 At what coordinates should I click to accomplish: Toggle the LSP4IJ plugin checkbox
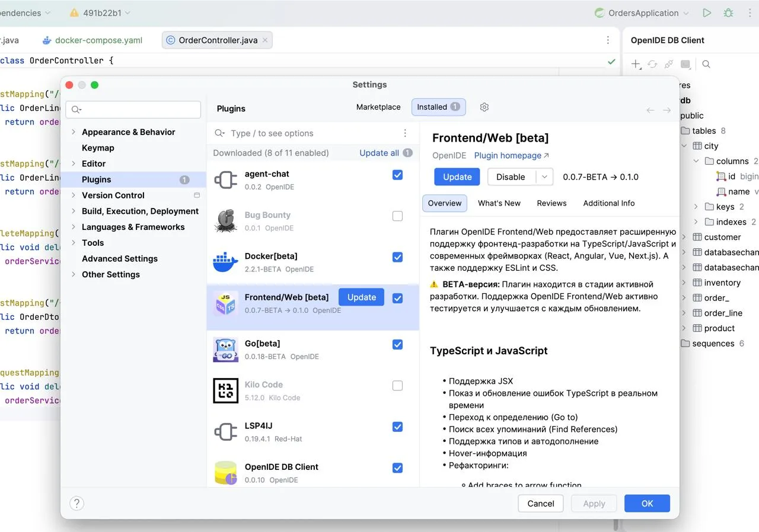(397, 427)
